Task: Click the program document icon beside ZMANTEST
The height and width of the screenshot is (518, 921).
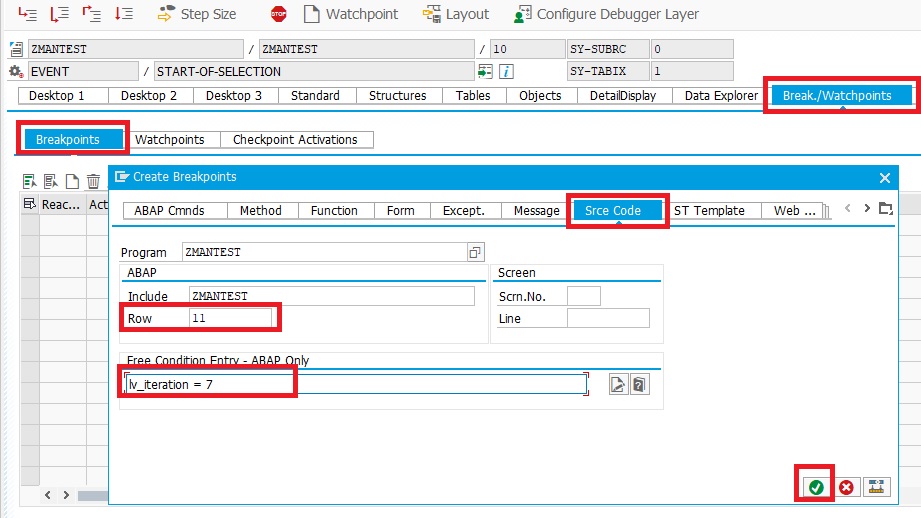Action: click(16, 49)
